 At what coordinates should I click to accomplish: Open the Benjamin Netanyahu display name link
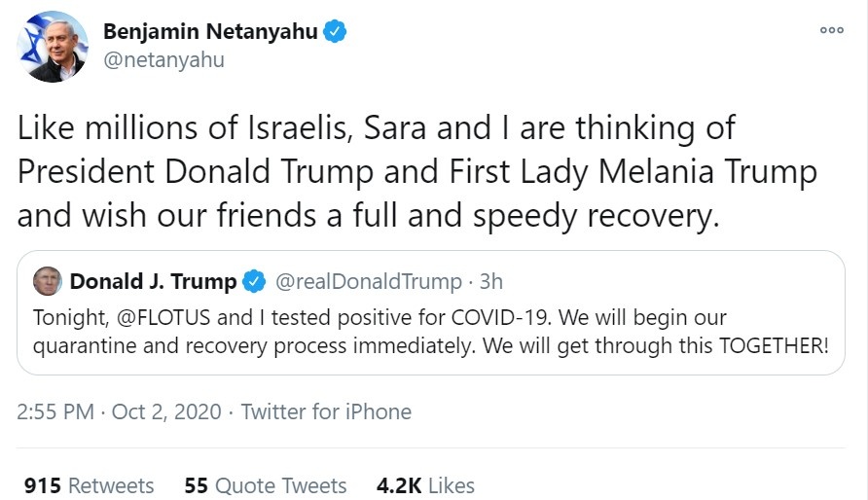[x=210, y=31]
